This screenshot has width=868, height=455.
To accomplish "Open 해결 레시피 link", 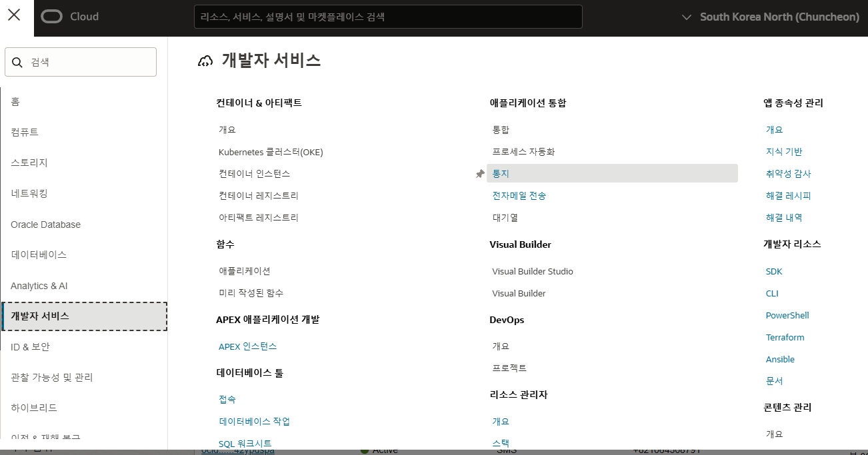I will (x=789, y=196).
